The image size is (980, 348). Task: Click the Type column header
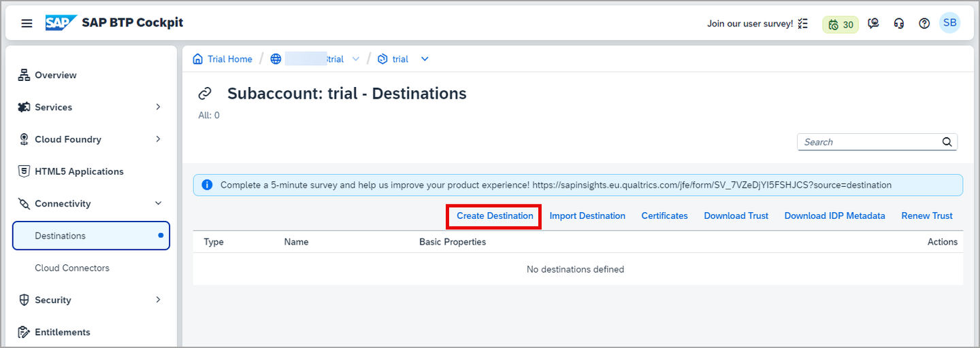pos(214,242)
